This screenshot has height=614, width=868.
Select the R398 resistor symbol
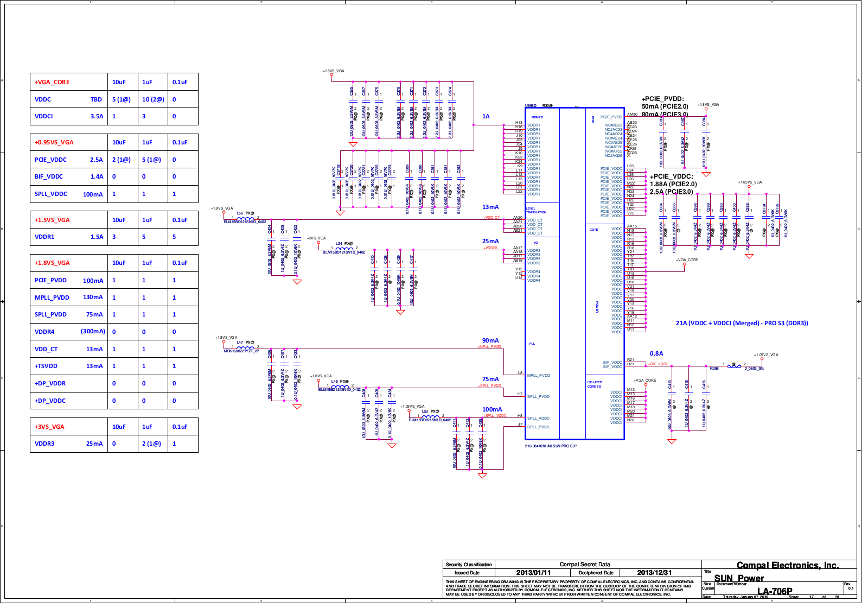pyautogui.click(x=733, y=366)
